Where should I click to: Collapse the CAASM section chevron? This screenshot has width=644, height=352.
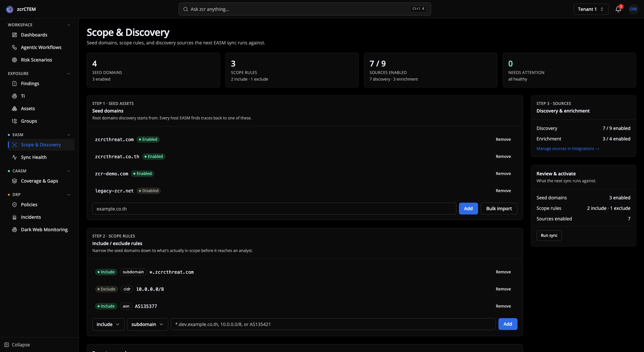pyautogui.click(x=69, y=171)
